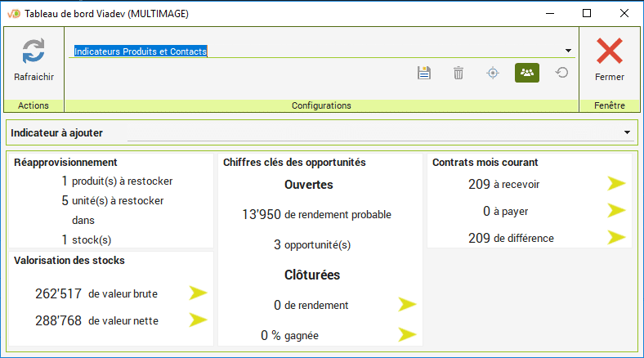
Task: Expand the Indicateur à ajouter dropdown
Action: (627, 132)
